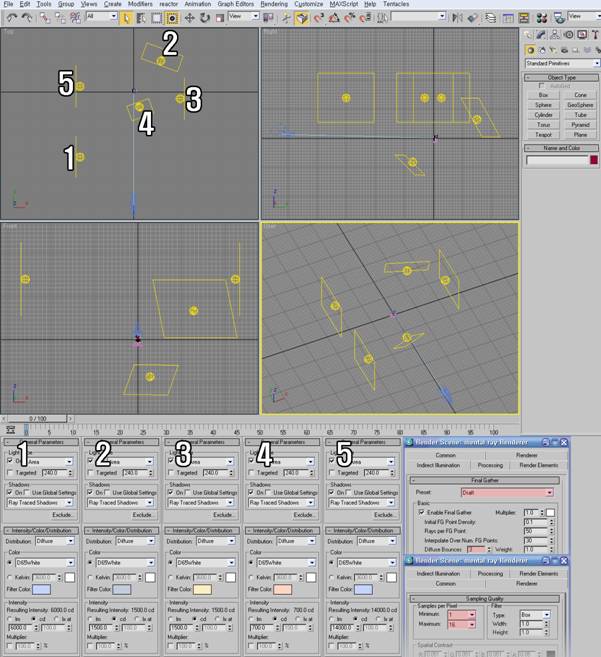
Task: Click the peach Filter Color swatch in the 700.0 cd panel
Action: (x=282, y=590)
